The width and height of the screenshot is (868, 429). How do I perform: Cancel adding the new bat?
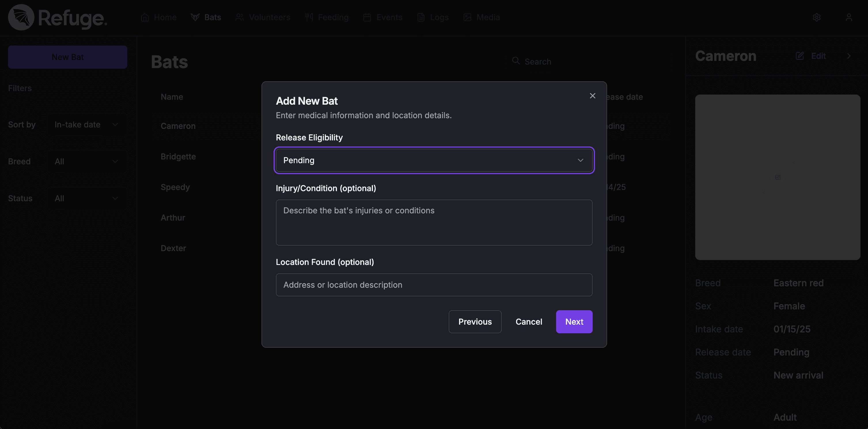click(x=528, y=322)
